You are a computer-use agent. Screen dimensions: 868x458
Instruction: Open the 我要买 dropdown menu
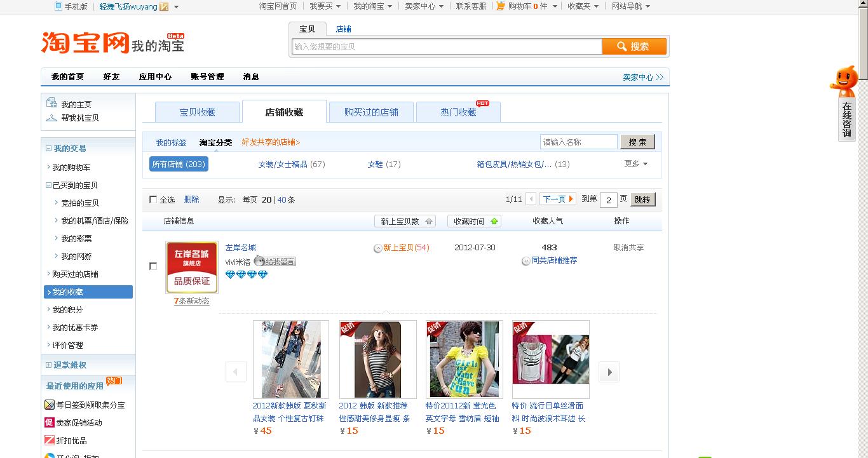[x=325, y=6]
